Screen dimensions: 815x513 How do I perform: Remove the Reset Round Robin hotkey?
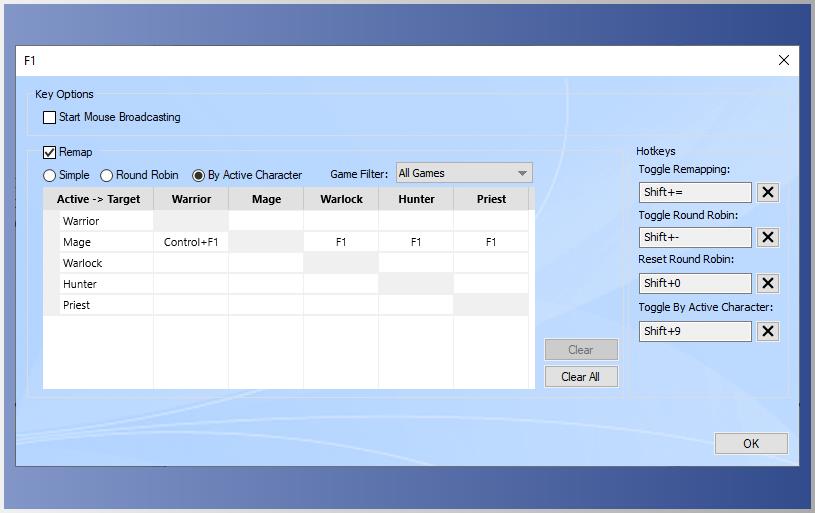(767, 283)
